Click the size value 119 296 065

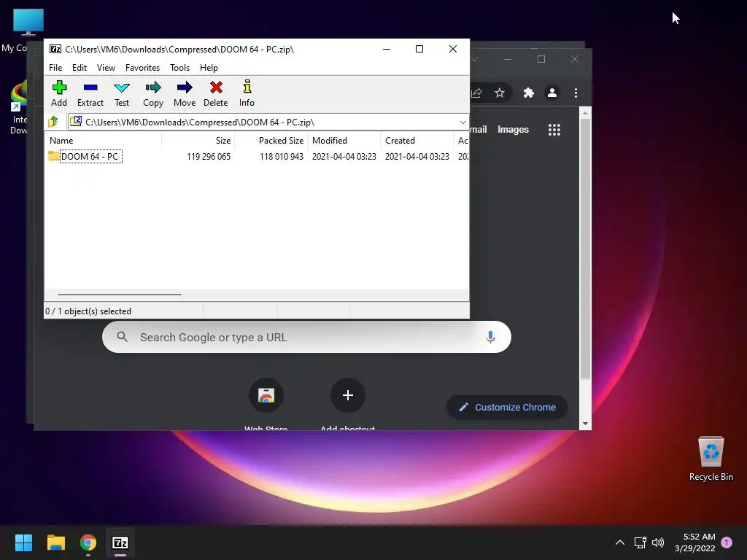(209, 156)
